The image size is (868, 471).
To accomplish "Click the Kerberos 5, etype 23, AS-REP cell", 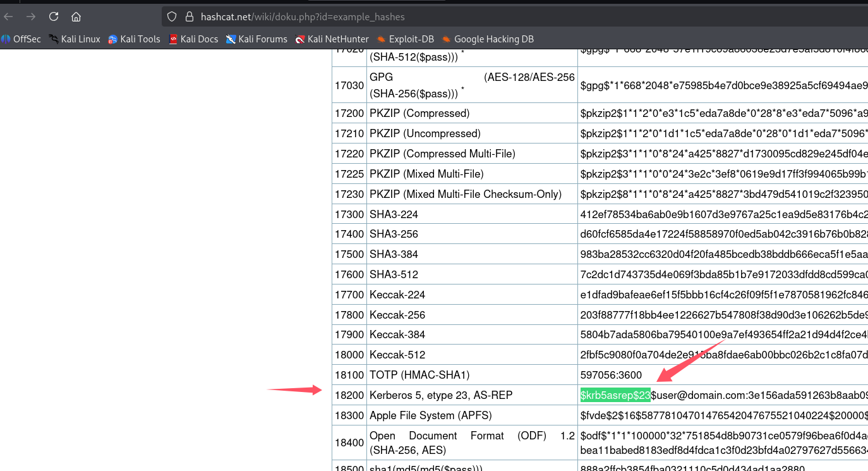I will click(x=441, y=395).
